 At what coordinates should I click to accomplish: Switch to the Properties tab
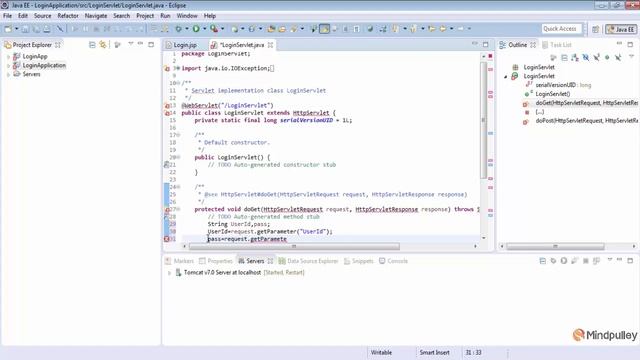point(216,261)
